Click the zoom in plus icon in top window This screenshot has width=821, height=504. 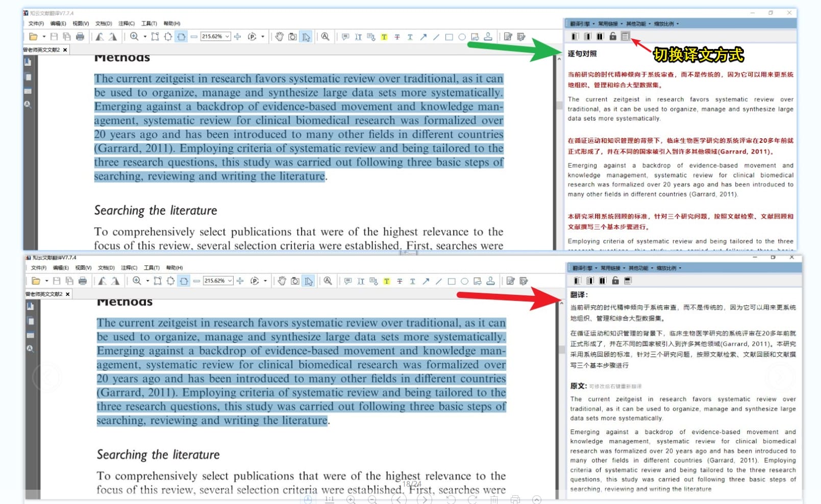(x=237, y=37)
